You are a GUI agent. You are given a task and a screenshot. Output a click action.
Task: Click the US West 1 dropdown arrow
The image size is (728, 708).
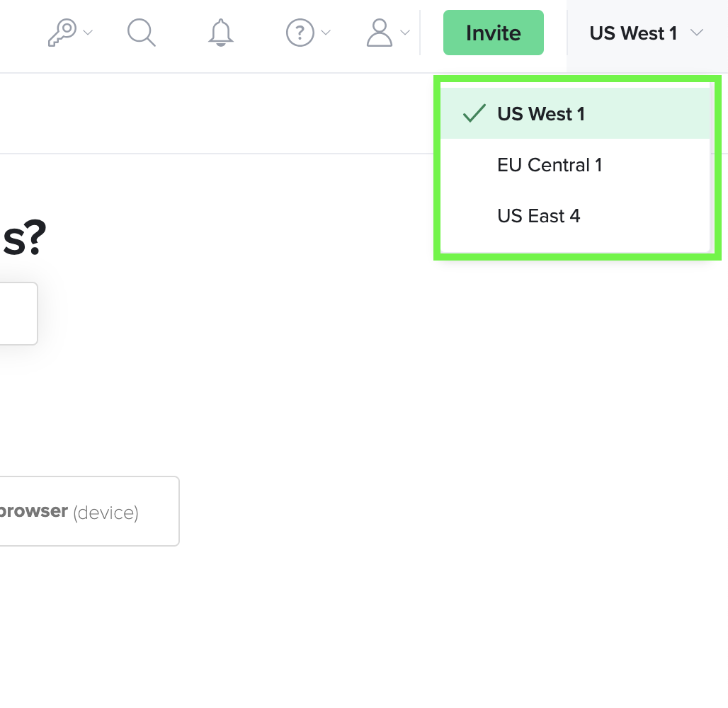697,33
